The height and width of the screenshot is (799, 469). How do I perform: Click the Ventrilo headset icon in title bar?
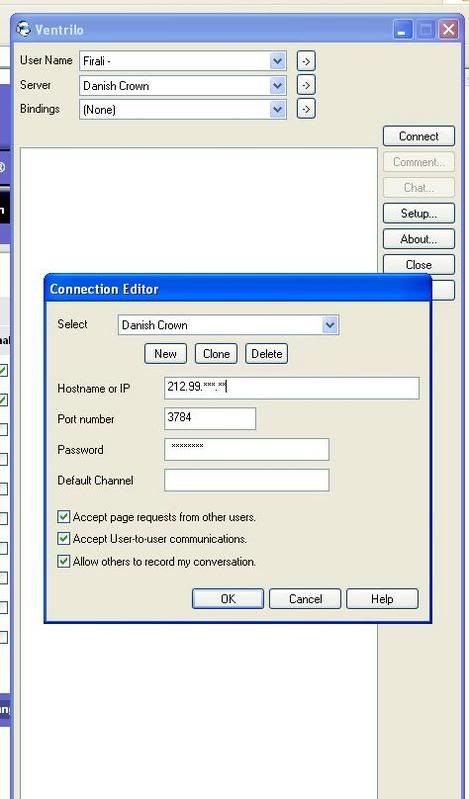(x=23, y=29)
